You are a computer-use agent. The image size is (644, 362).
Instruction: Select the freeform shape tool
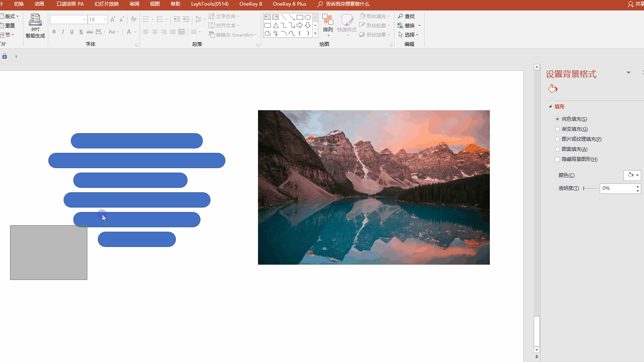tap(268, 33)
